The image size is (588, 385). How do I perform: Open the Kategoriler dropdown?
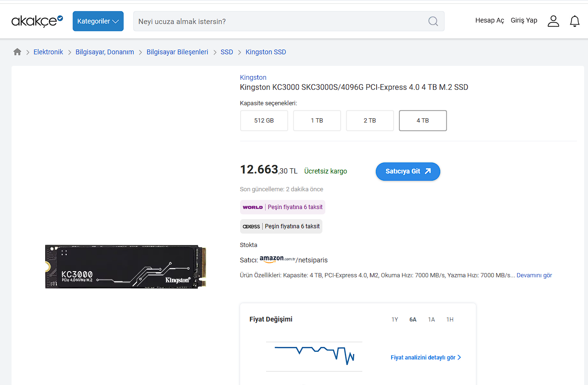(98, 21)
